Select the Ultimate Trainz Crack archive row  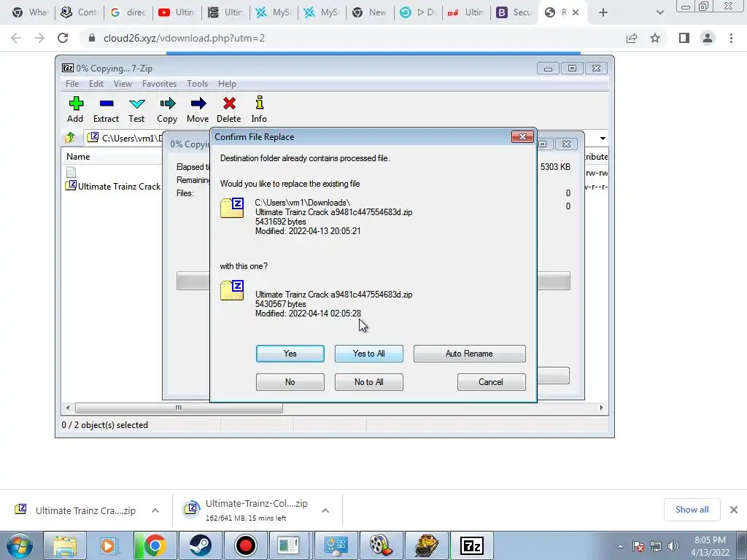point(115,186)
